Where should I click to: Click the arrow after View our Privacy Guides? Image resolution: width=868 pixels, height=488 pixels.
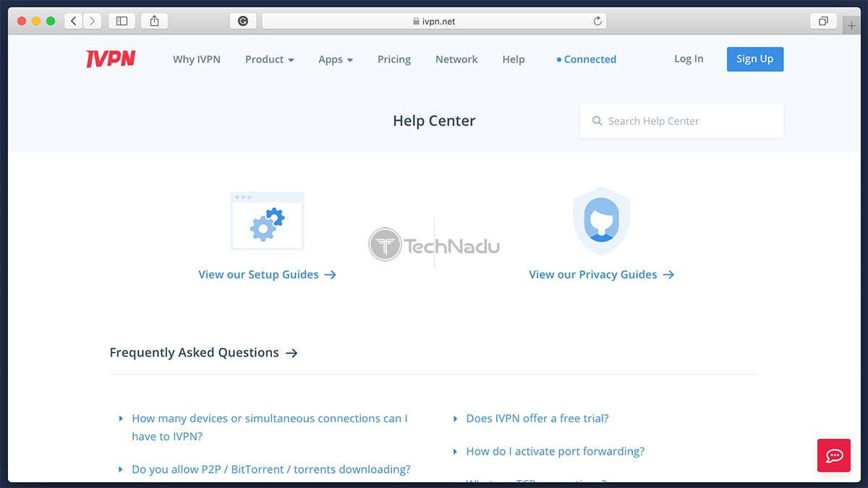pyautogui.click(x=668, y=275)
